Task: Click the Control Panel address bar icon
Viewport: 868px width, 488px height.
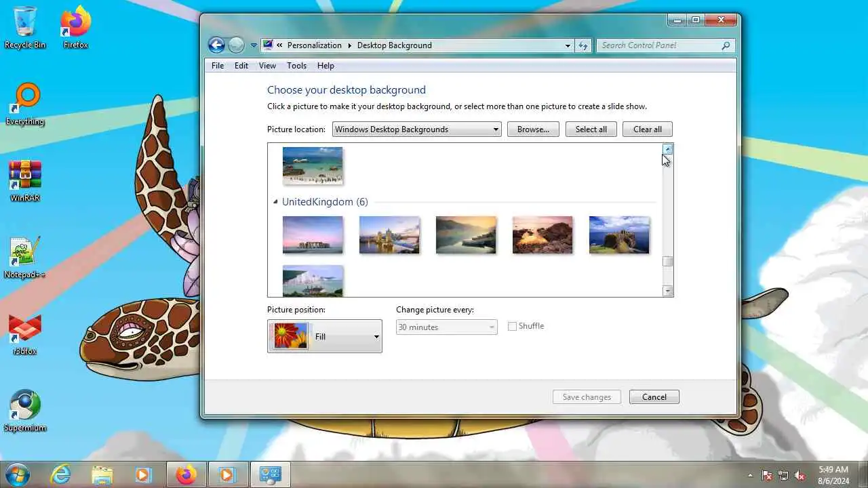Action: point(268,45)
